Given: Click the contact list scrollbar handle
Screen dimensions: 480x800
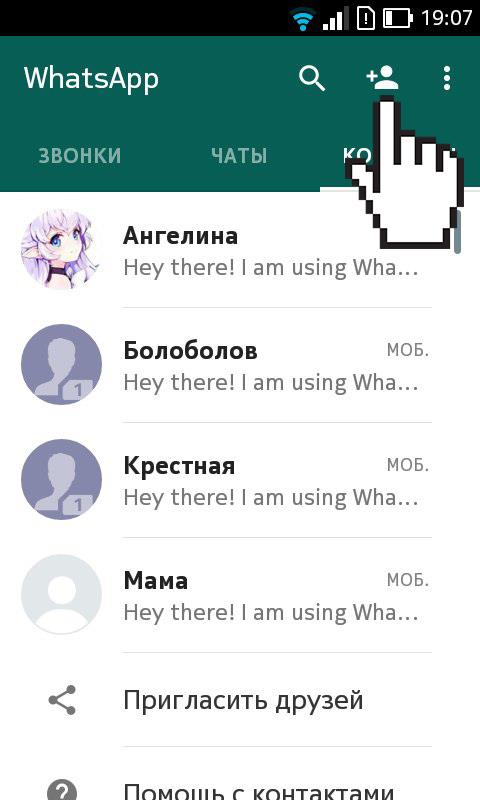Looking at the screenshot, I should 458,232.
